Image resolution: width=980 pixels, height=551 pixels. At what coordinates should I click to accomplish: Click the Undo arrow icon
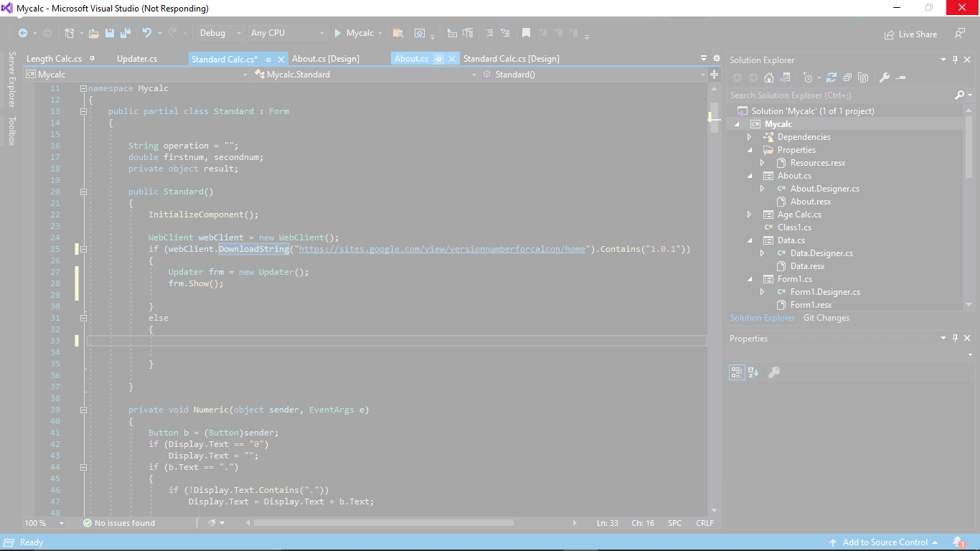click(x=147, y=33)
